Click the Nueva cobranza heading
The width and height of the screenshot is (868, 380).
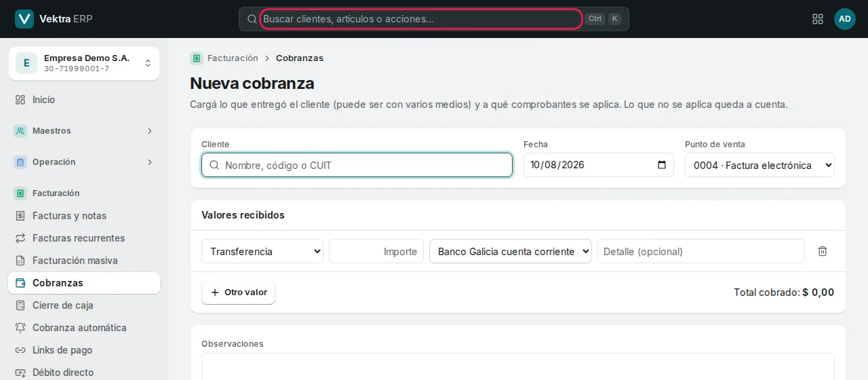click(252, 83)
